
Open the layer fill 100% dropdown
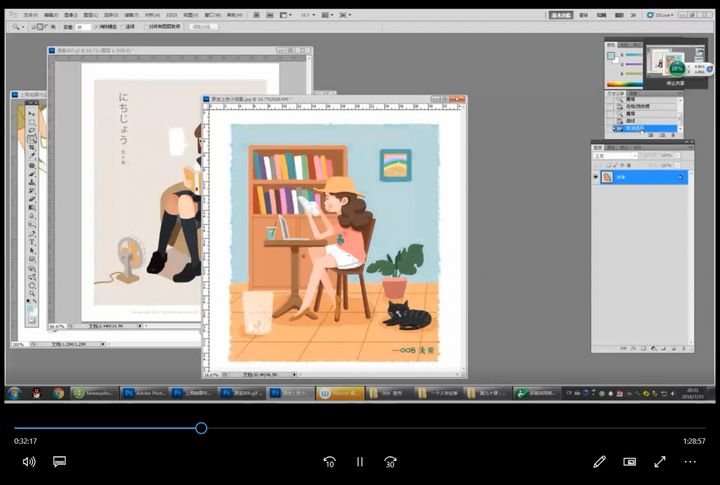coord(677,165)
